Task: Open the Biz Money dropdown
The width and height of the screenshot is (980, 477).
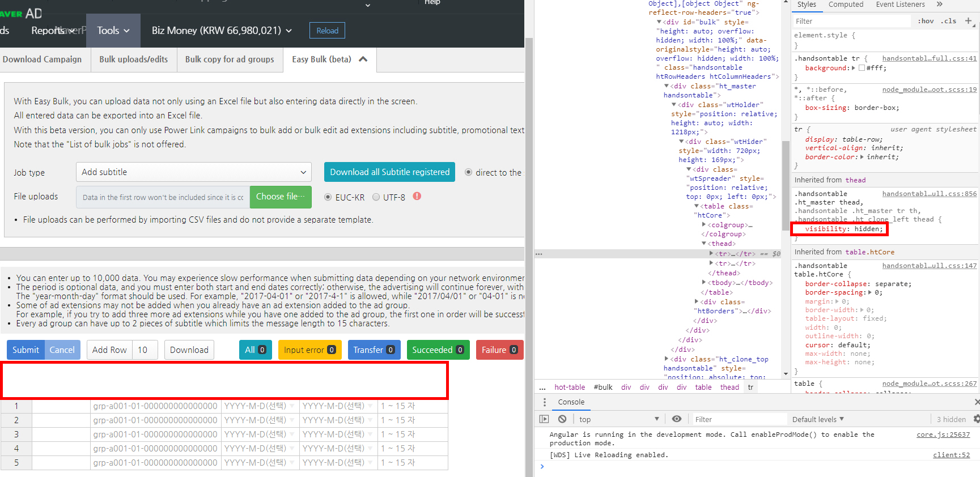Action: (x=222, y=31)
